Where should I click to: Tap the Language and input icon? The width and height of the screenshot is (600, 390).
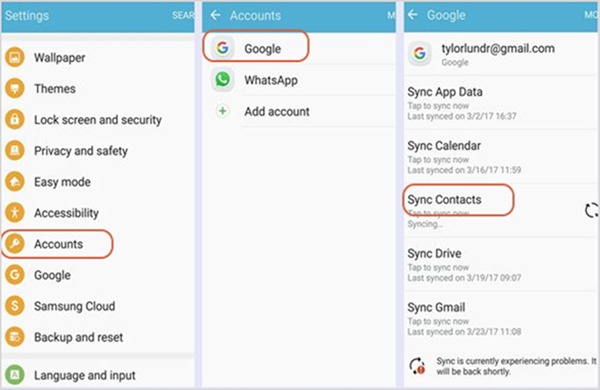[x=15, y=375]
